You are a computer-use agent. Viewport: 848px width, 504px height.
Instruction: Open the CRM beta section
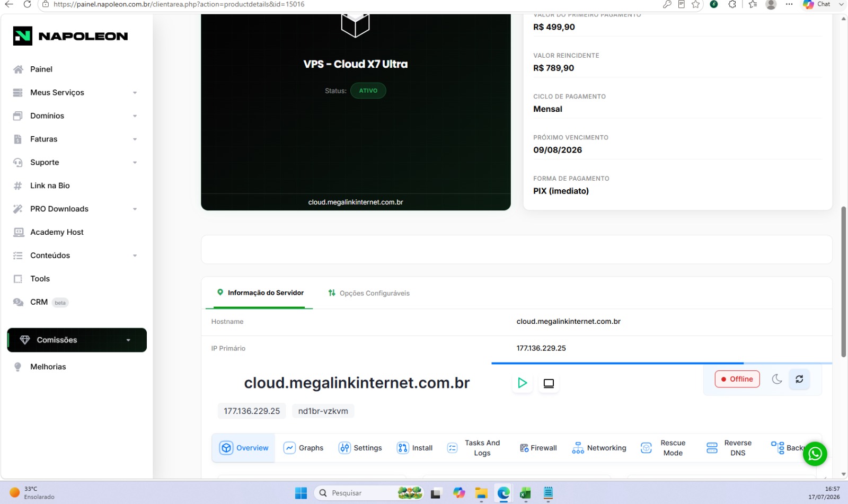(40, 302)
